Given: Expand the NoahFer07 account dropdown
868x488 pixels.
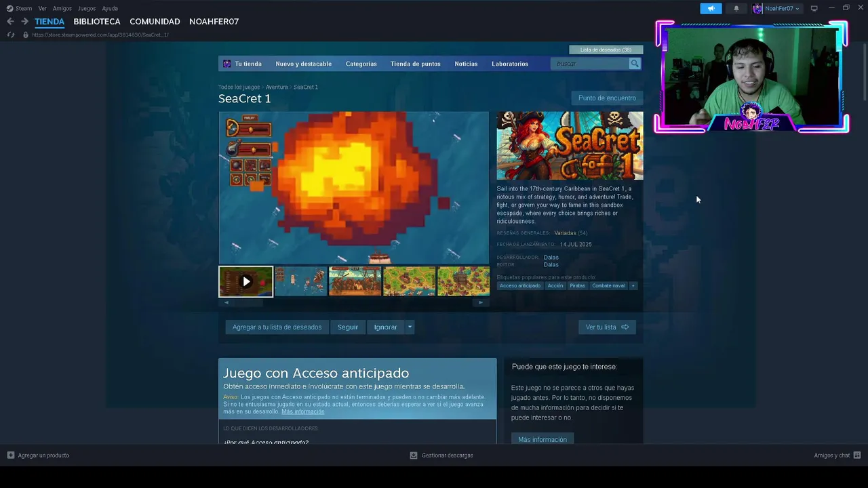Looking at the screenshot, I should pos(776,8).
